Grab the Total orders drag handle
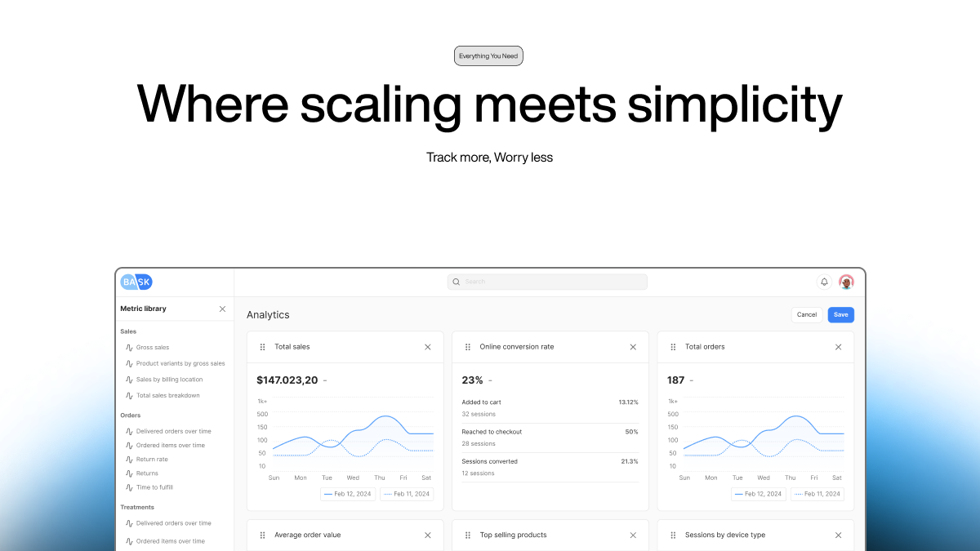This screenshot has width=980, height=551. click(x=673, y=347)
